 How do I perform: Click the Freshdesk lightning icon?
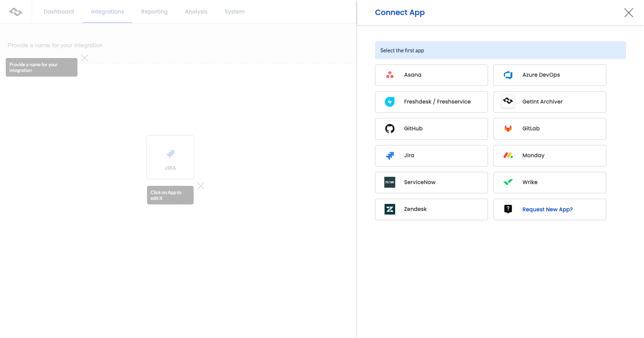390,102
